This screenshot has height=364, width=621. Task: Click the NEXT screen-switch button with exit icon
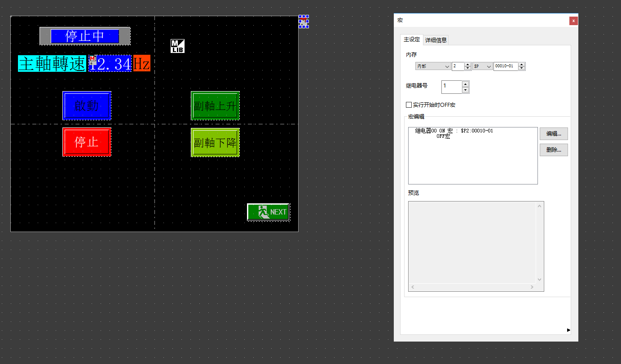tap(268, 212)
